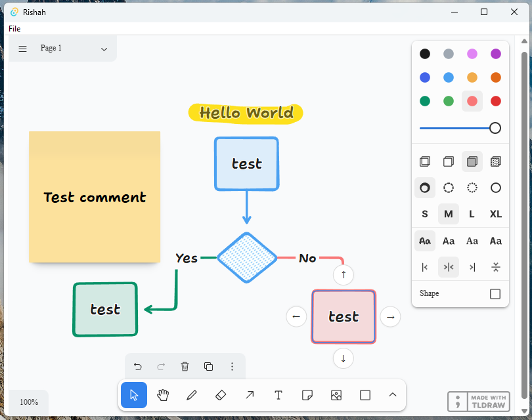Select the serif font style
Image resolution: width=532 pixels, height=420 pixels.
coord(472,241)
